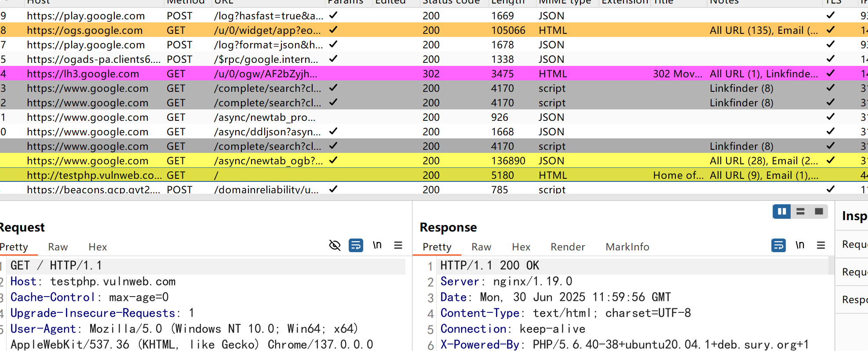
Task: Click the \n icon in the Response panel
Action: 800,245
